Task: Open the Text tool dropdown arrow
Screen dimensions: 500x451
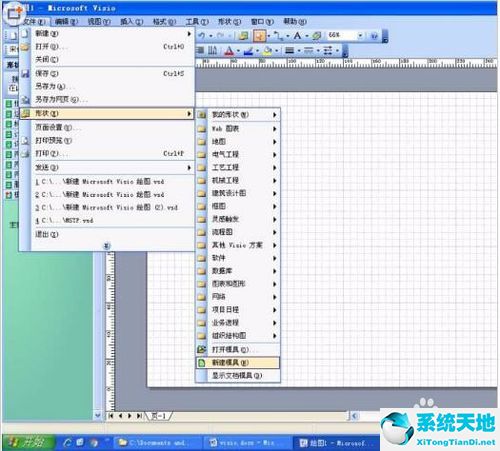Action: coord(306,36)
